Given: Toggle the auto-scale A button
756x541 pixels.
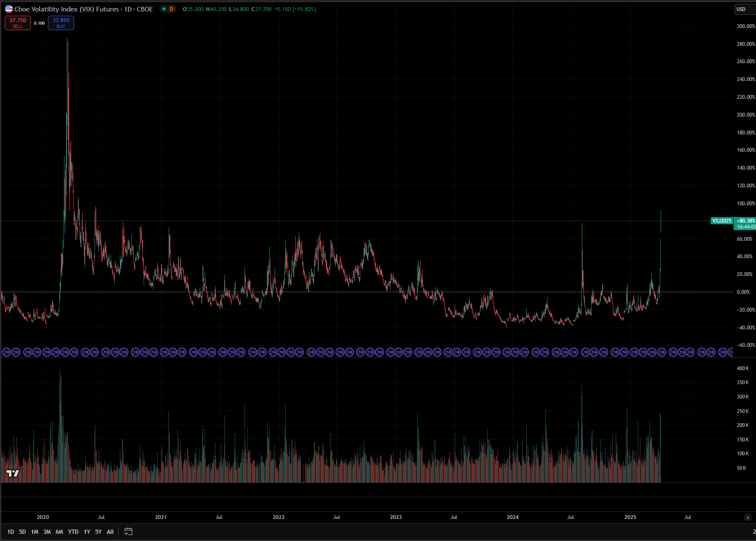Looking at the screenshot, I should click(748, 517).
